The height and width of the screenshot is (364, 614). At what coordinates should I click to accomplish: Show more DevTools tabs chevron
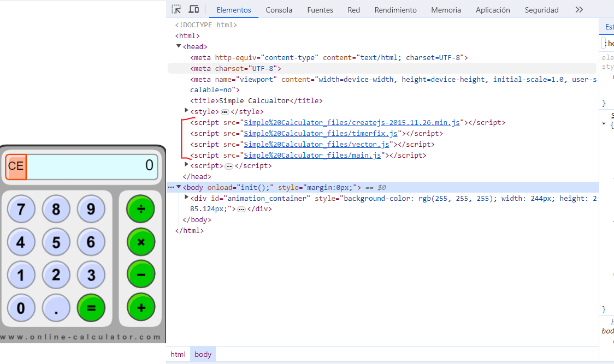click(579, 10)
